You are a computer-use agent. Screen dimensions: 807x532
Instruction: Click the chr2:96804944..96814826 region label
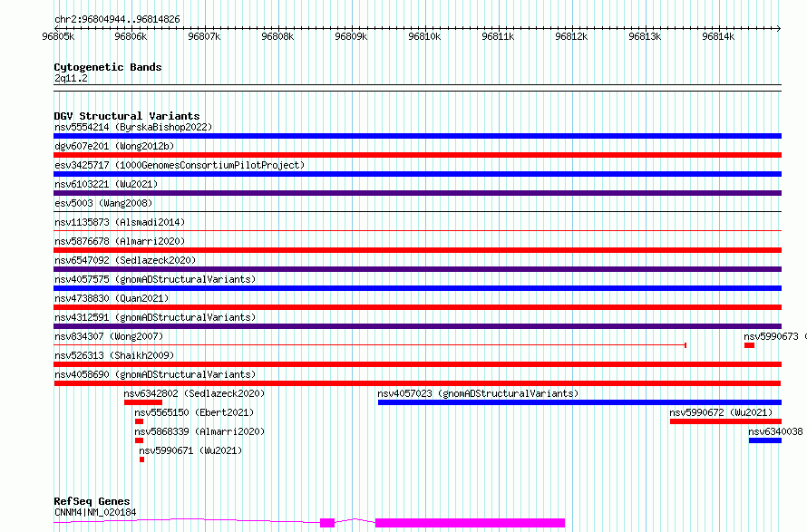coord(117,20)
